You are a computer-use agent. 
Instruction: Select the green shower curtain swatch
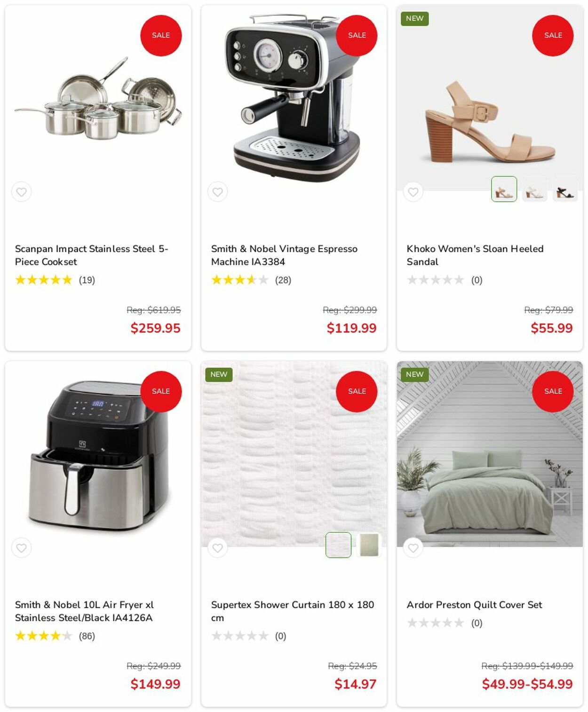coord(369,545)
